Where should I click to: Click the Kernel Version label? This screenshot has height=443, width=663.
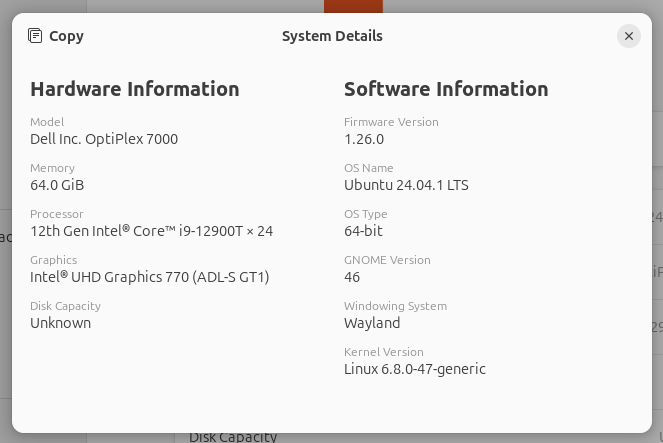(384, 352)
